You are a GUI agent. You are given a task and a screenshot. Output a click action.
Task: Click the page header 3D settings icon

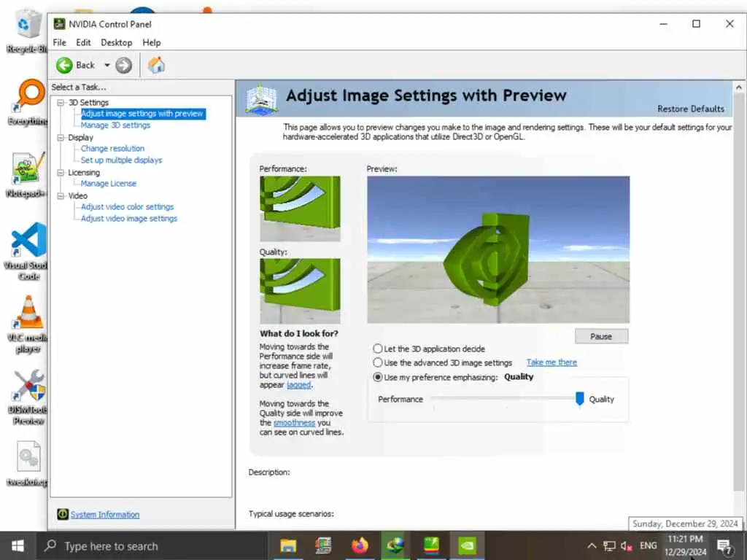click(261, 99)
